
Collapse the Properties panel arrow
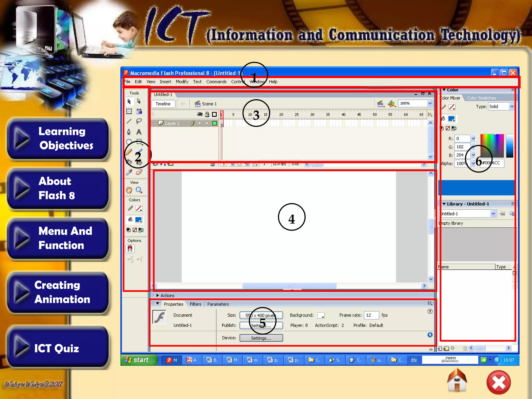tap(157, 303)
